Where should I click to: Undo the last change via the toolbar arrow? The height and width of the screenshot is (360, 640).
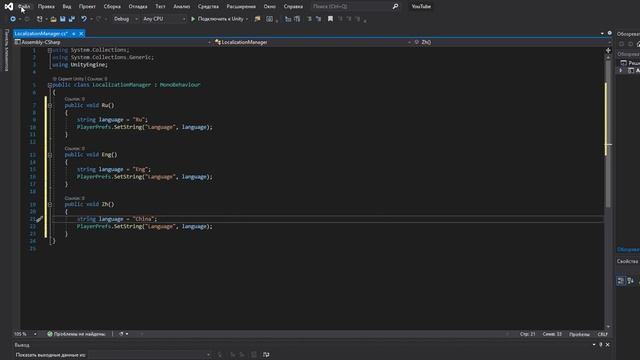[84, 19]
